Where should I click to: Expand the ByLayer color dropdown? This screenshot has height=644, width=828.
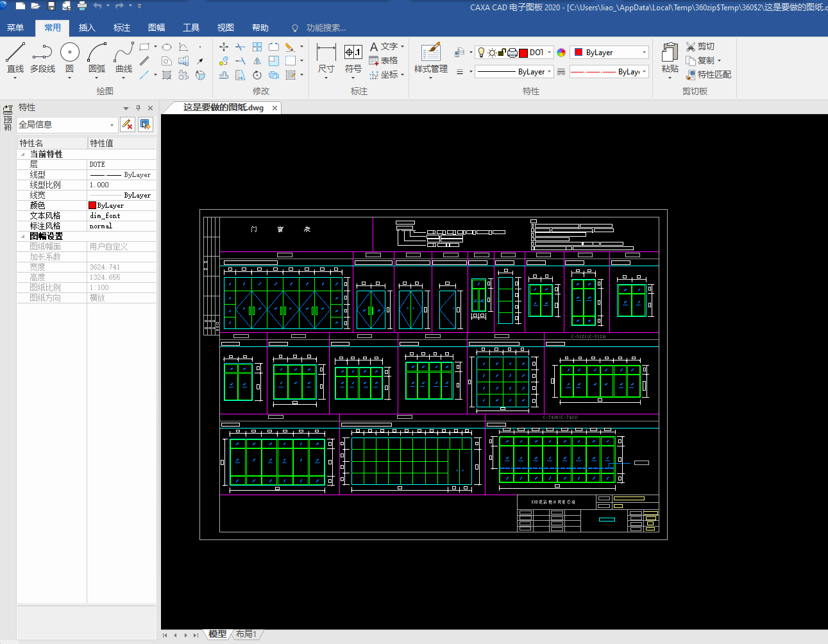point(644,53)
